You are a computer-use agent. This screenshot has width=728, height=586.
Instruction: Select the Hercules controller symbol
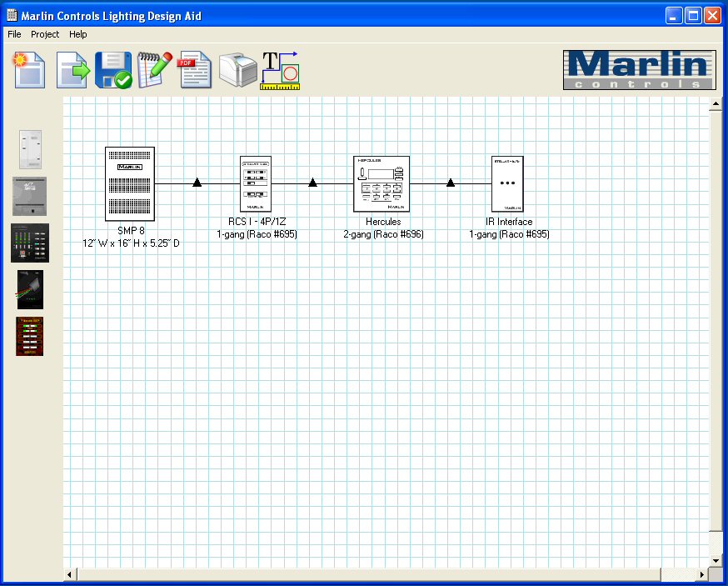click(x=381, y=184)
